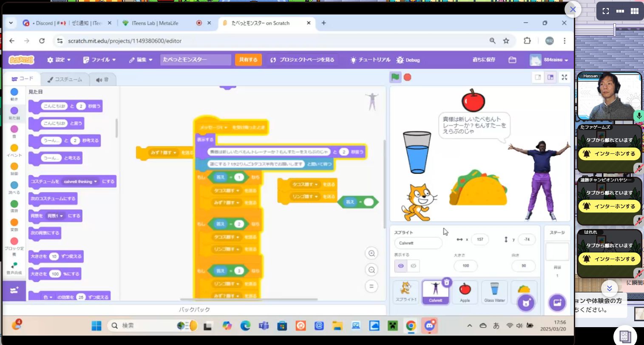Click the green flag to run project

395,77
